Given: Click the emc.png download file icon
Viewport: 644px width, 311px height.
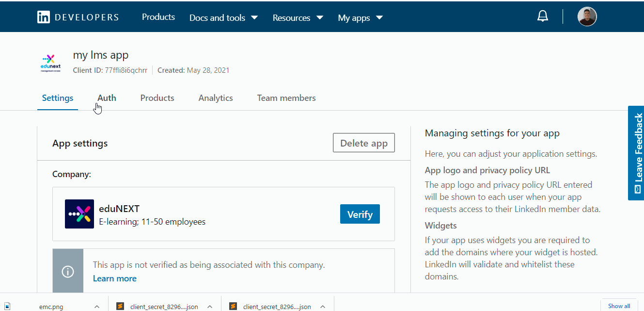Looking at the screenshot, I should tap(7, 307).
